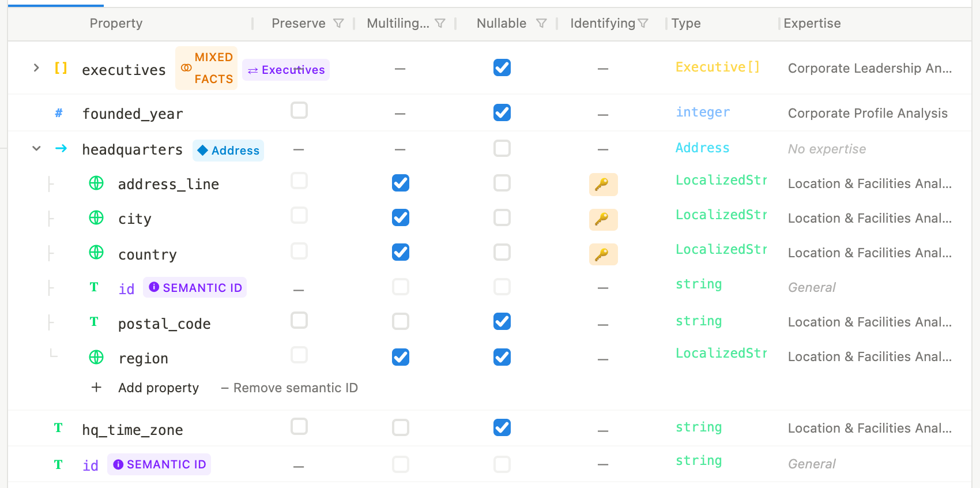The width and height of the screenshot is (980, 488).
Task: Uncheck Nullable for founded_year
Action: tap(502, 112)
